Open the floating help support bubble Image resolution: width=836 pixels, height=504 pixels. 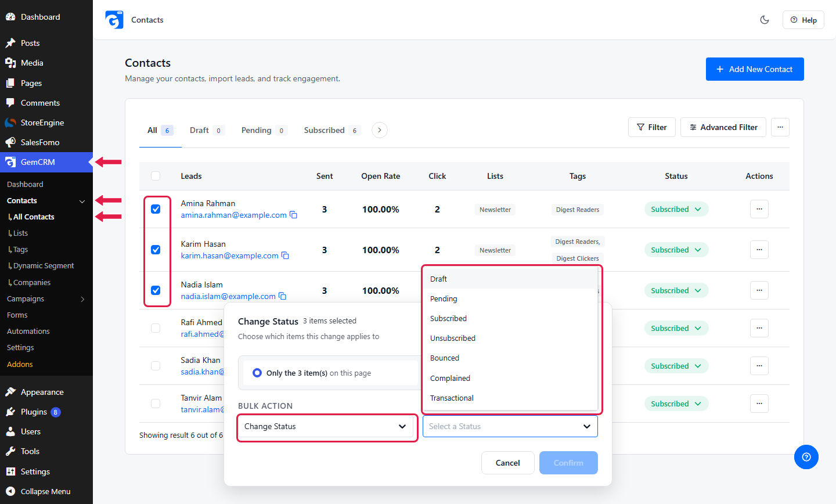(x=806, y=457)
